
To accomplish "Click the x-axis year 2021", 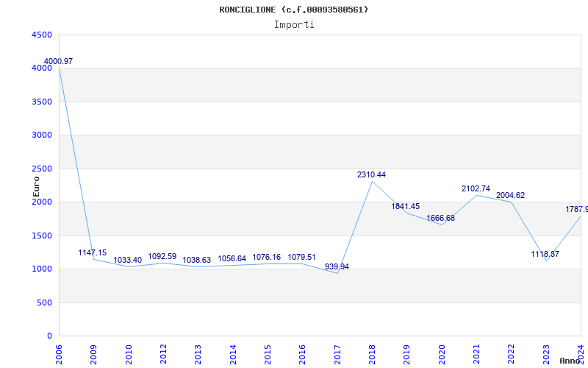I will [476, 355].
